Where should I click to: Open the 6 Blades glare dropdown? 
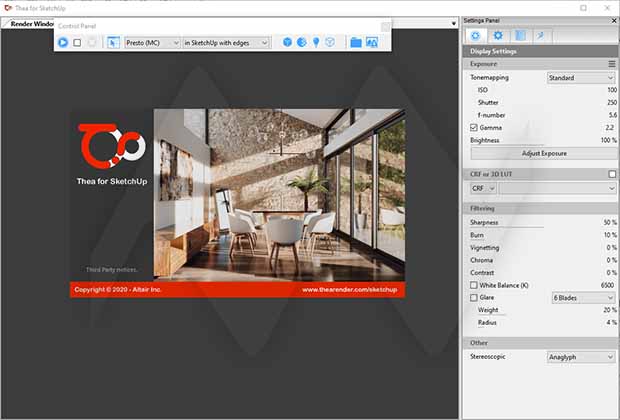pos(584,298)
